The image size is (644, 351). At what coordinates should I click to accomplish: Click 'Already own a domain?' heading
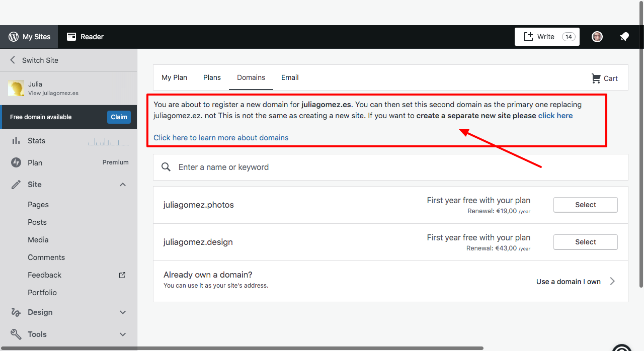(208, 275)
